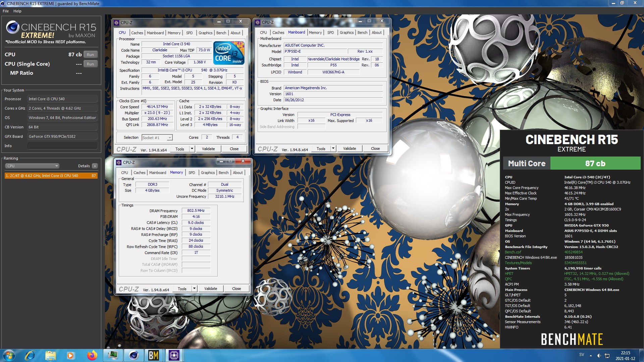The width and height of the screenshot is (644, 362).
Task: Click Validate in Memory window
Action: [x=211, y=289]
